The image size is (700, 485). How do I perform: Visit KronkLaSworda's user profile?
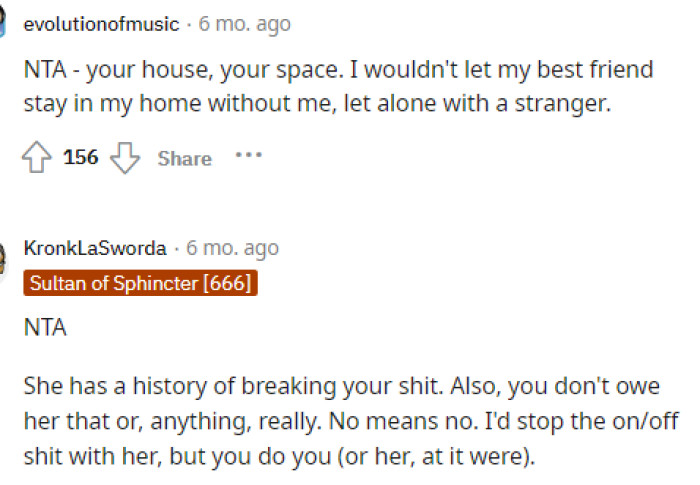point(95,248)
